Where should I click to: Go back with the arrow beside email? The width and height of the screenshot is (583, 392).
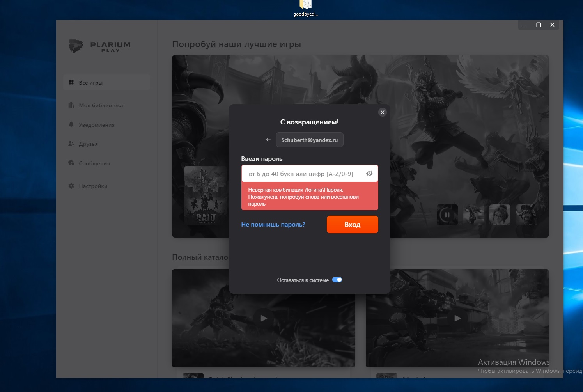[268, 140]
